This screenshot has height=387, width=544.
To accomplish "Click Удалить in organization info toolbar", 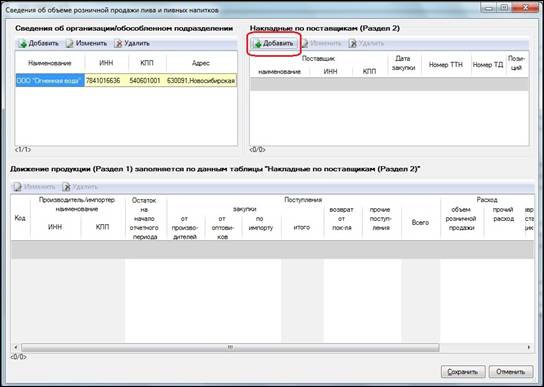I will [132, 43].
